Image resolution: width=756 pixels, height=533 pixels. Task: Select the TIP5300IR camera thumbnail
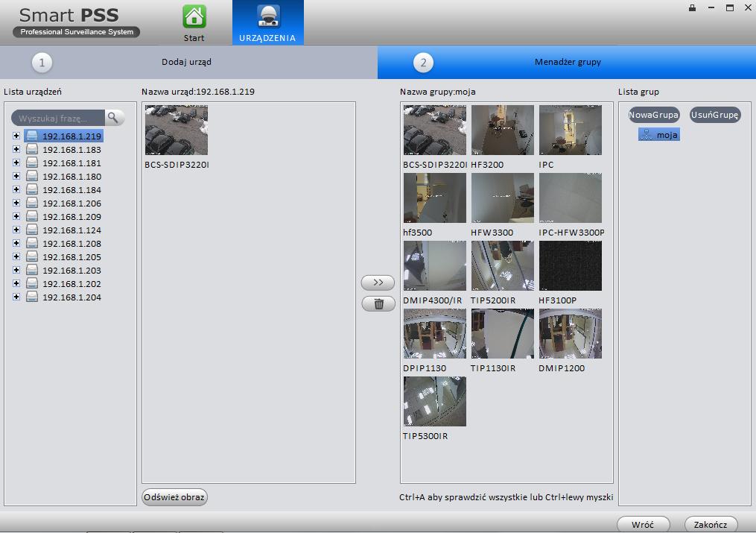[x=435, y=401]
